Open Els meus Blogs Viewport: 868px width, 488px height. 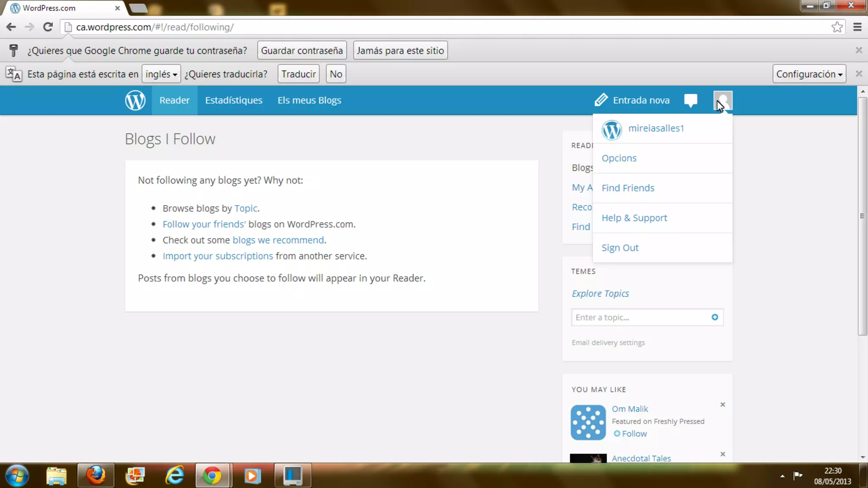point(309,100)
